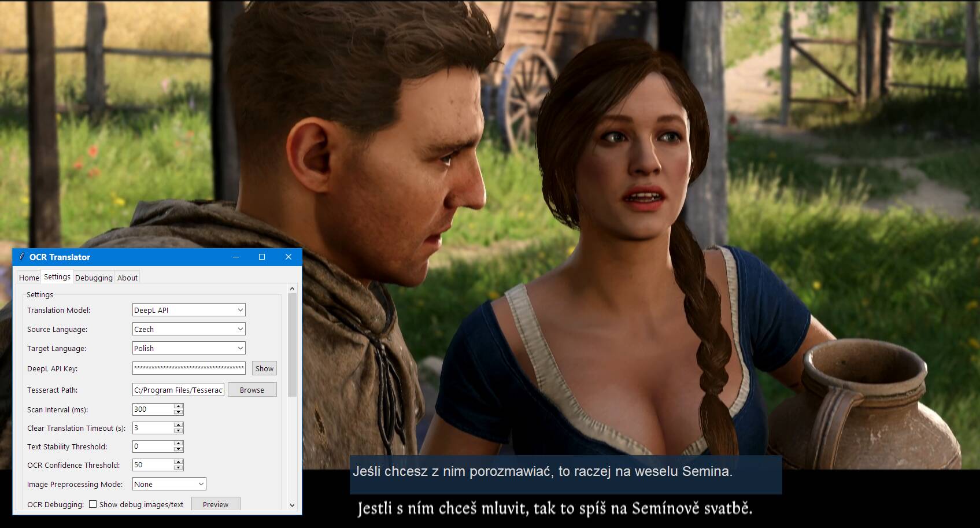
Task: Click the Polish translation overlay text
Action: [x=542, y=471]
